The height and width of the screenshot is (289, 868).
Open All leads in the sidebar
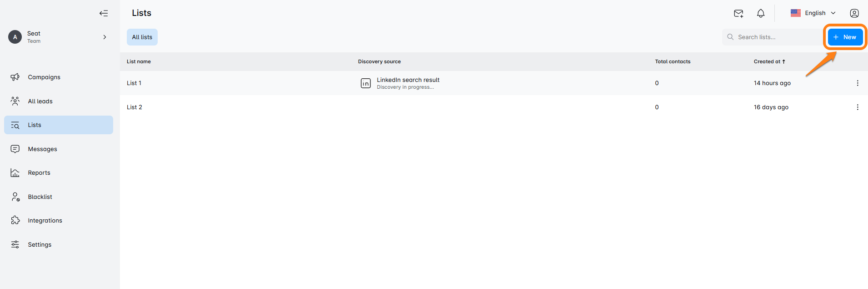point(40,101)
